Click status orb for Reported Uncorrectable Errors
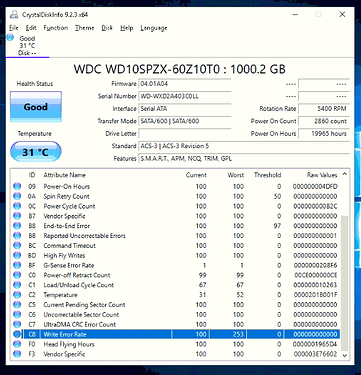 17,236
